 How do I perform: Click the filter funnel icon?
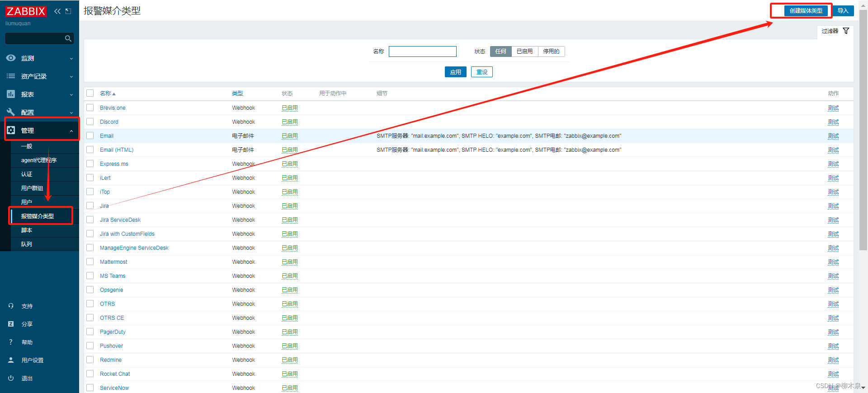click(846, 31)
